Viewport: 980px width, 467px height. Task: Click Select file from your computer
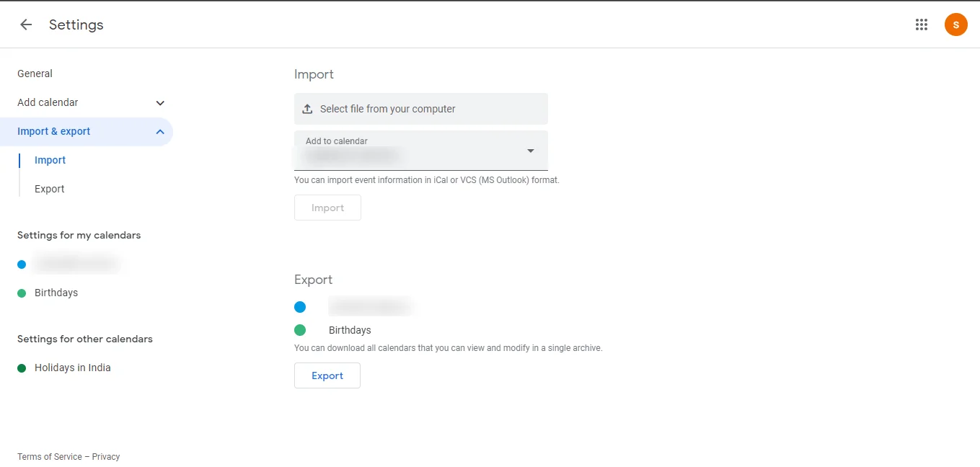421,109
